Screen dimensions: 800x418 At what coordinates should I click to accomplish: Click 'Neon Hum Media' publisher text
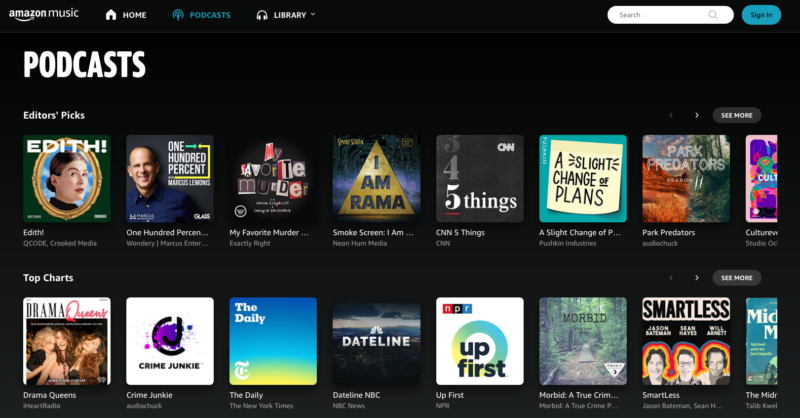coord(360,243)
